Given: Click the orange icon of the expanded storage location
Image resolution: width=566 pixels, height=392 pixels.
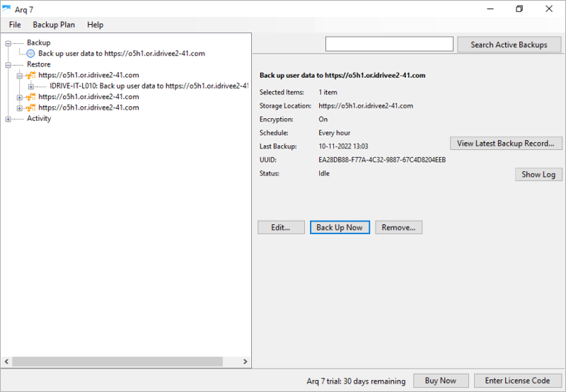Looking at the screenshot, I should [x=31, y=75].
